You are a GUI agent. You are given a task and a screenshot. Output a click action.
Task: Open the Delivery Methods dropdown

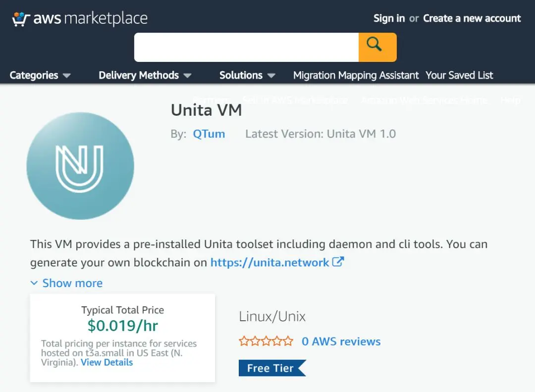tap(144, 75)
